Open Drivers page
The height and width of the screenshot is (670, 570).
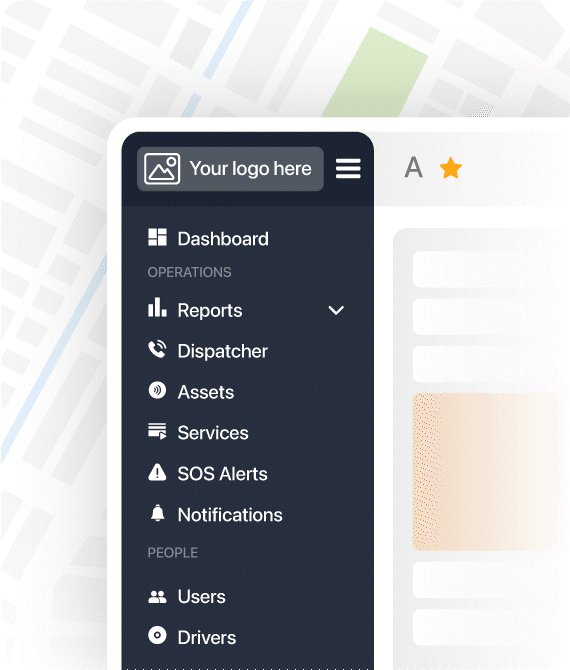point(207,638)
